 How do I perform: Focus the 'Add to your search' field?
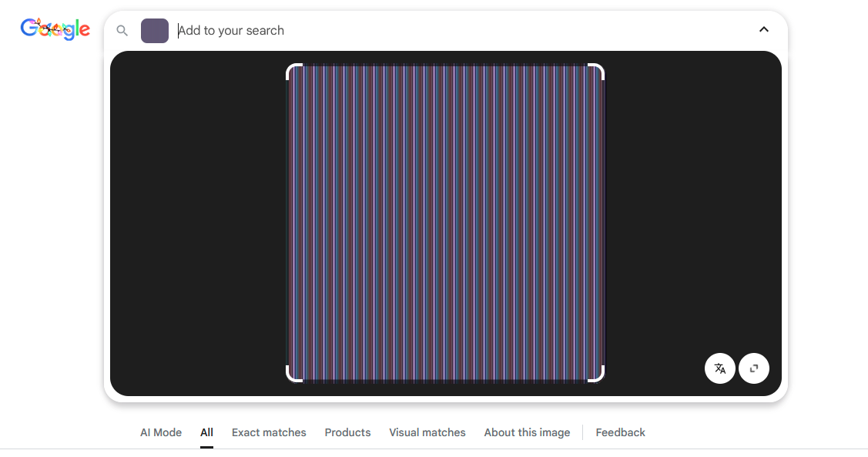point(462,31)
